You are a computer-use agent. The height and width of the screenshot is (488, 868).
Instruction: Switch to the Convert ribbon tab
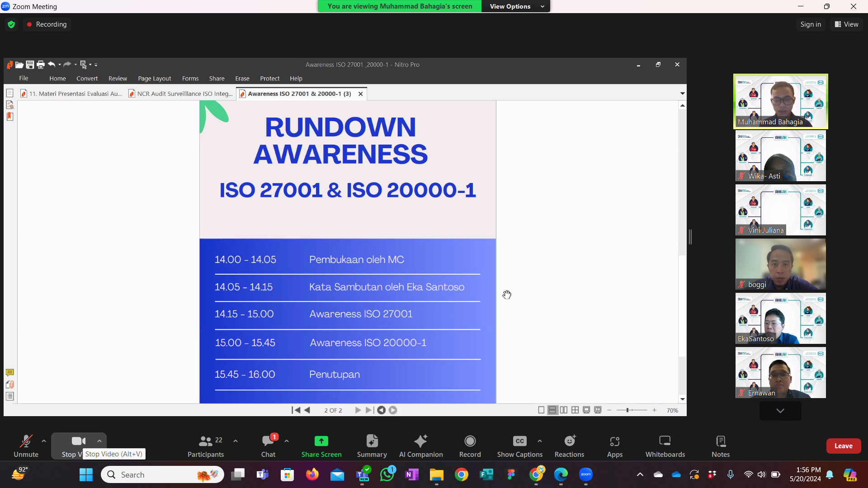(x=87, y=78)
